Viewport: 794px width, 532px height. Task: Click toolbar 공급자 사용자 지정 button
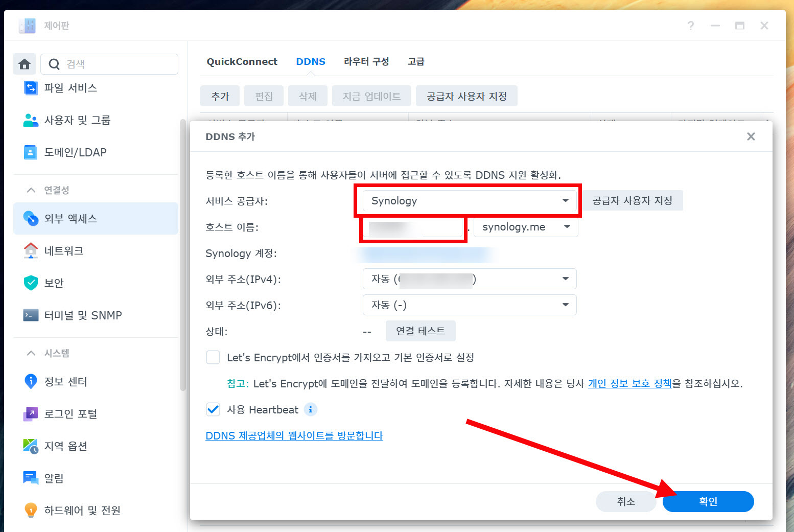pos(466,96)
